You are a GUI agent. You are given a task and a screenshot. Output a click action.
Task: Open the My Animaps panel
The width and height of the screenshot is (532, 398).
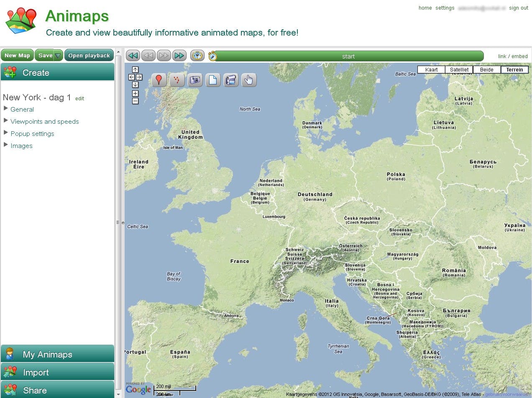click(57, 354)
